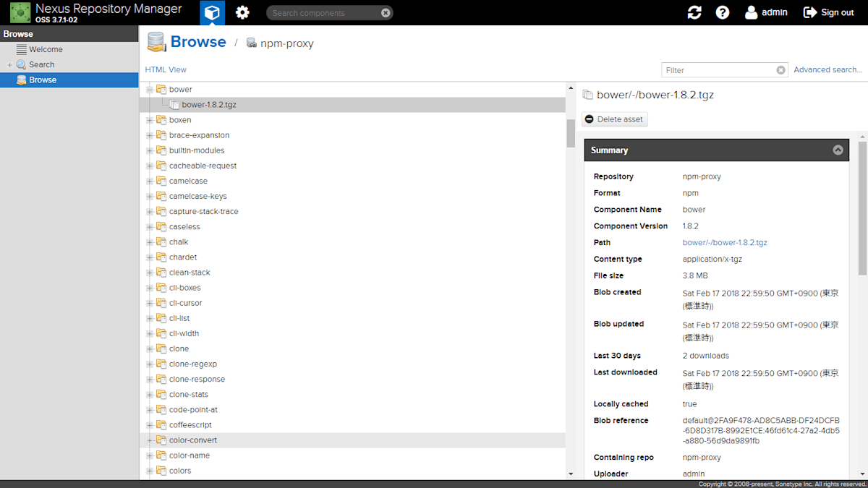The image size is (868, 488).
Task: Open the Browse server contents cube icon
Action: (212, 12)
